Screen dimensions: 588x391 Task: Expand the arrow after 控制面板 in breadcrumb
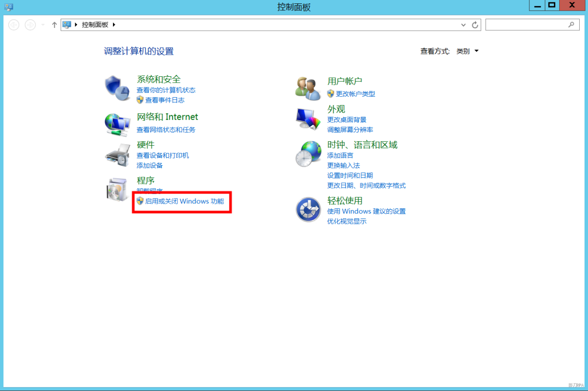coord(114,24)
